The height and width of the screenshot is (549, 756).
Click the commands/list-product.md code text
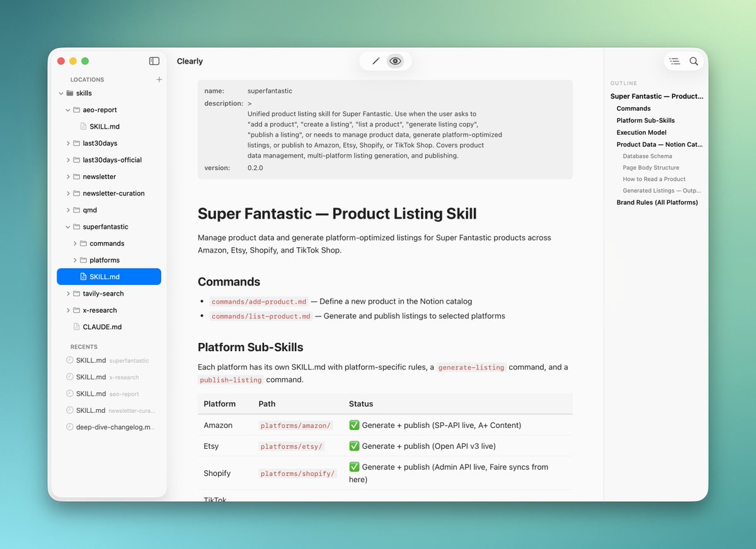click(261, 316)
